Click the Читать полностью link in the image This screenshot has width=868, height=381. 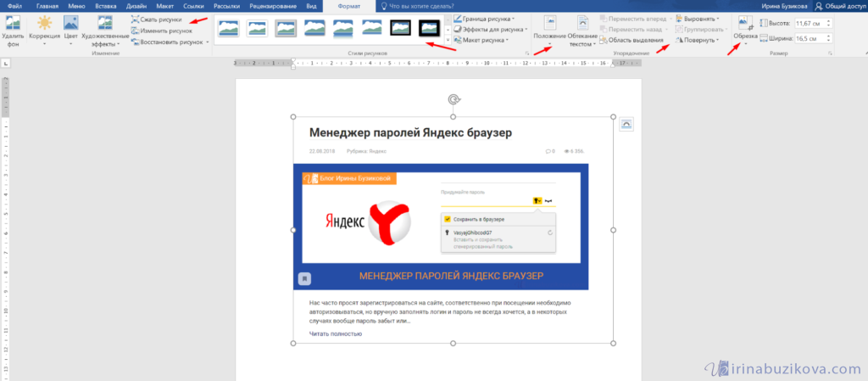point(336,333)
